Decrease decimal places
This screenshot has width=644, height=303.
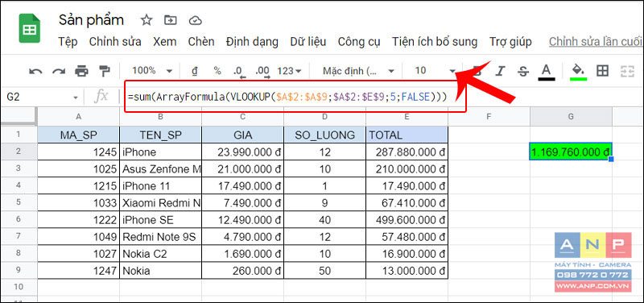(238, 72)
